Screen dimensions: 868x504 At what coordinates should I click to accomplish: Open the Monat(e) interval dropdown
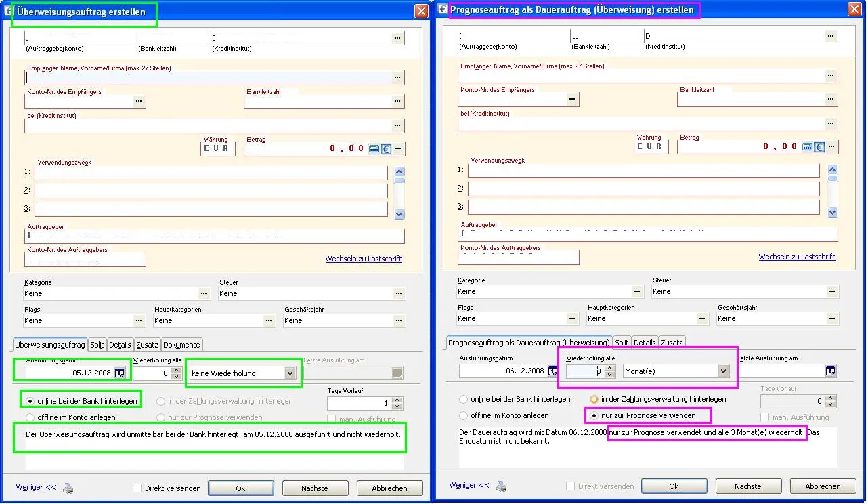723,371
